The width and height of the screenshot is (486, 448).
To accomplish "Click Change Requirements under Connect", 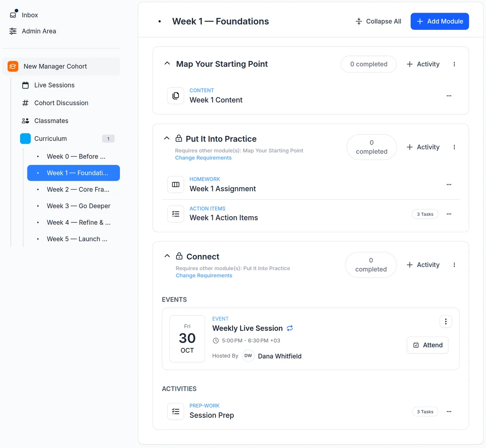I will [x=204, y=275].
